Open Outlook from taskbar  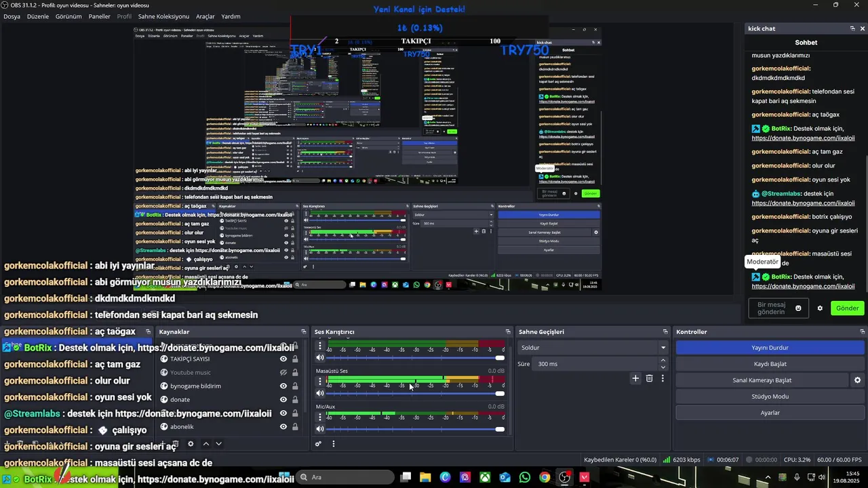pyautogui.click(x=505, y=477)
